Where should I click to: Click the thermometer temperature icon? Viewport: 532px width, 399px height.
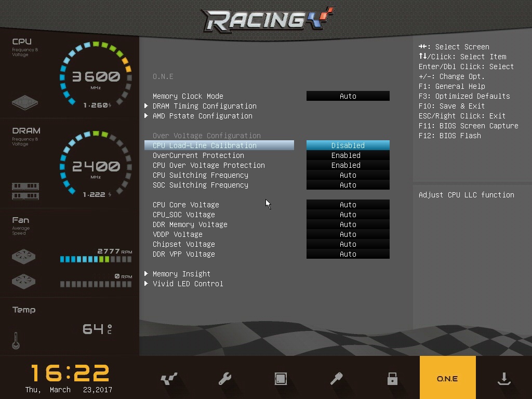coord(16,340)
